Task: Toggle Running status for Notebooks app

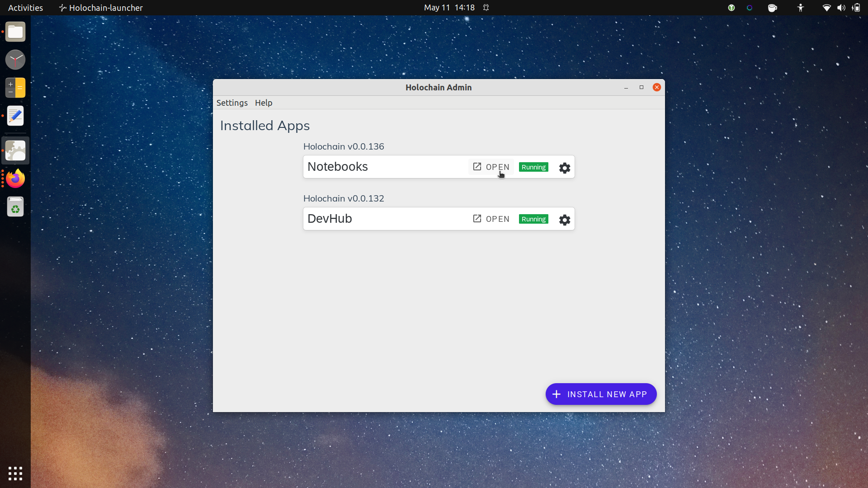Action: pyautogui.click(x=533, y=166)
